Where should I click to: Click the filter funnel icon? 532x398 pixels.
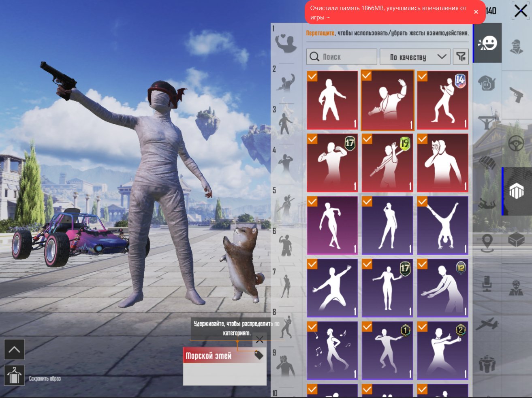[x=461, y=57]
